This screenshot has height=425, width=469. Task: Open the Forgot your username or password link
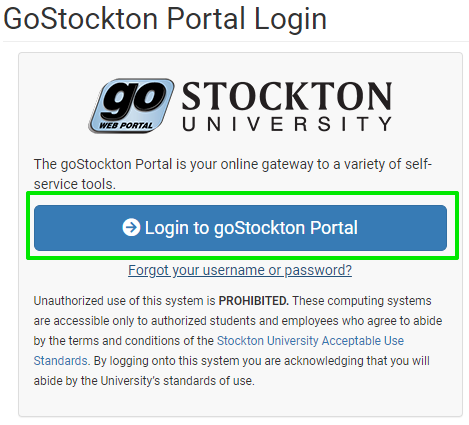coord(240,270)
